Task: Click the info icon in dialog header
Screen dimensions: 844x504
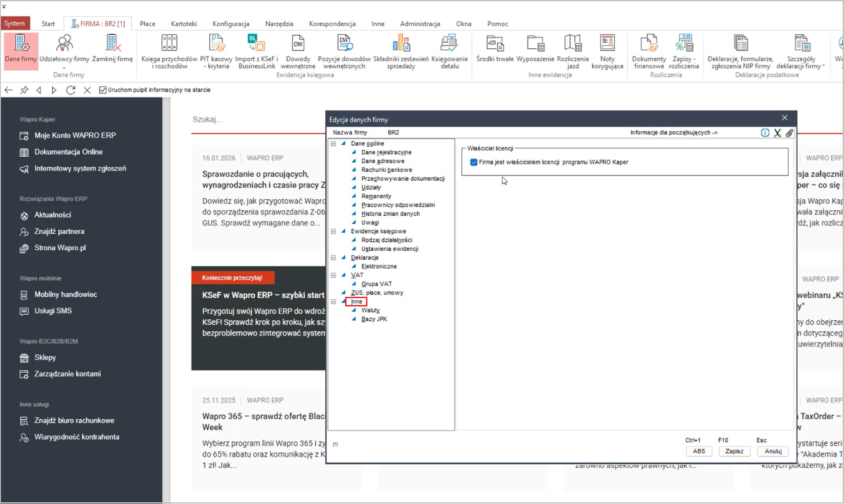Action: click(x=765, y=133)
